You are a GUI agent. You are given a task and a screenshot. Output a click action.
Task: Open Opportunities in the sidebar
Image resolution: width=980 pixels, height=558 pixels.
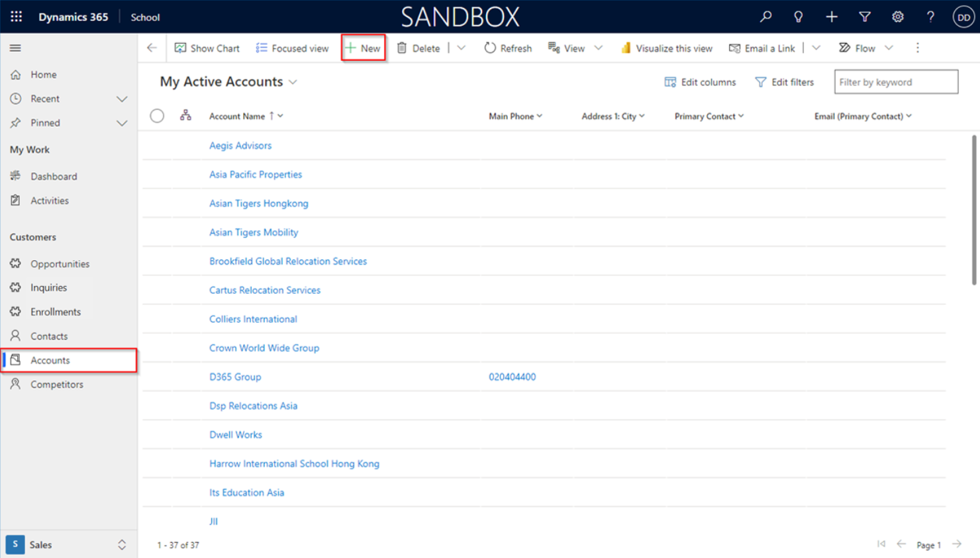tap(60, 263)
